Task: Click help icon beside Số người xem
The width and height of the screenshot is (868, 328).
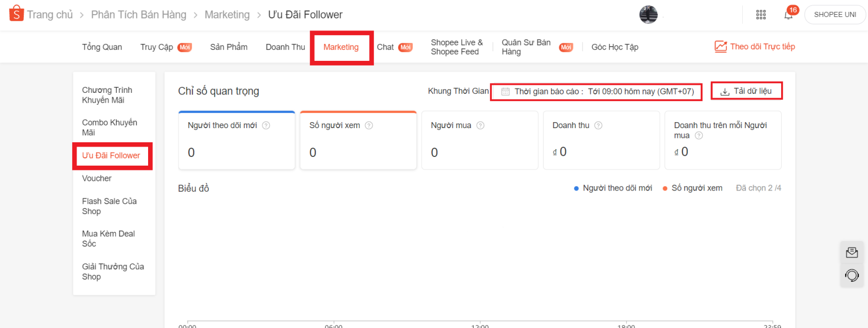Action: point(369,125)
